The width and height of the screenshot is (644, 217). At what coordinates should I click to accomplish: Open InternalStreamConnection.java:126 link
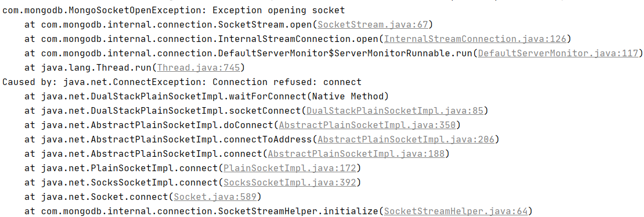click(x=475, y=39)
